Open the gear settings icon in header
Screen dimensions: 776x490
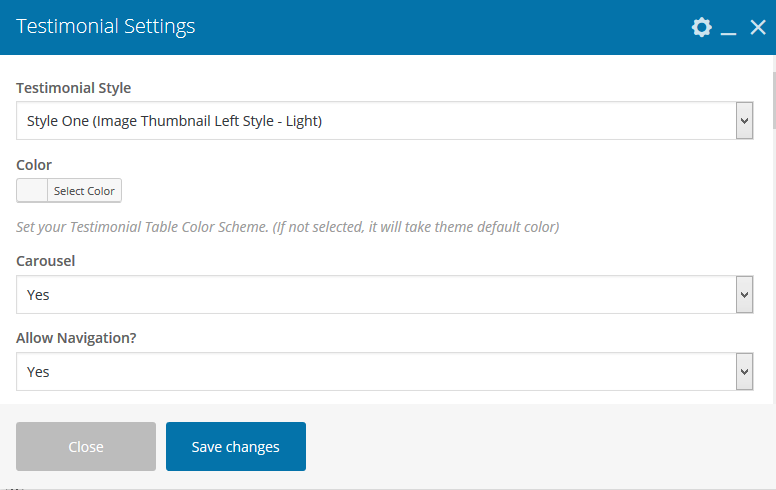coord(702,27)
